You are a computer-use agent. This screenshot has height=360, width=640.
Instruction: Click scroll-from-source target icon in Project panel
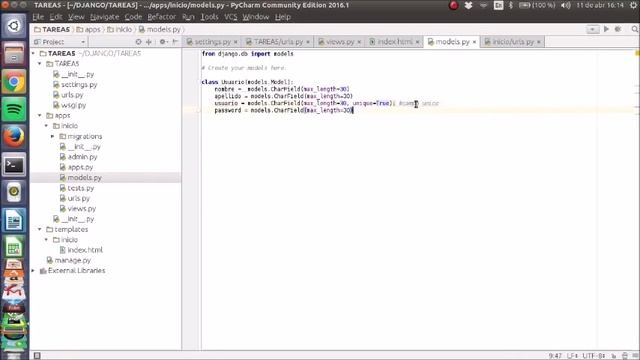pos(138,42)
